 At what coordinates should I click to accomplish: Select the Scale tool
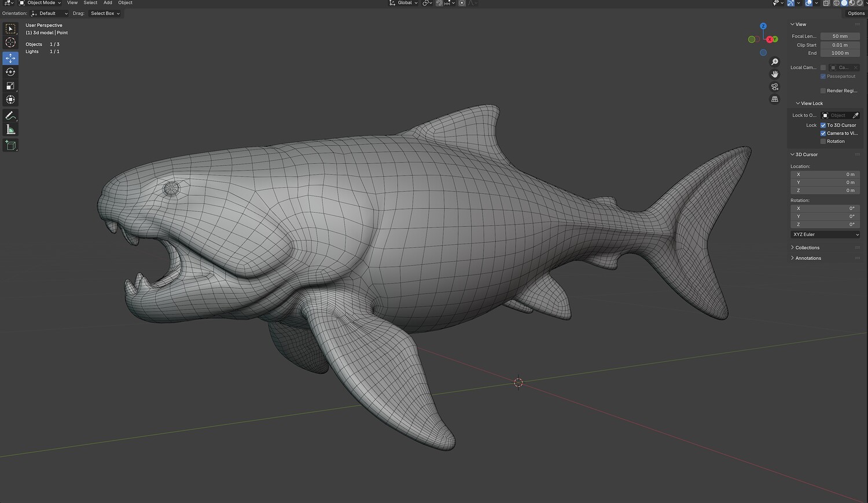pyautogui.click(x=10, y=86)
